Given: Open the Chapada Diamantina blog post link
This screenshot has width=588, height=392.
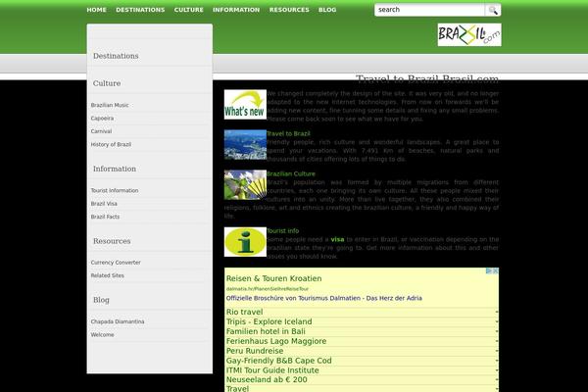Looking at the screenshot, I should tap(118, 321).
